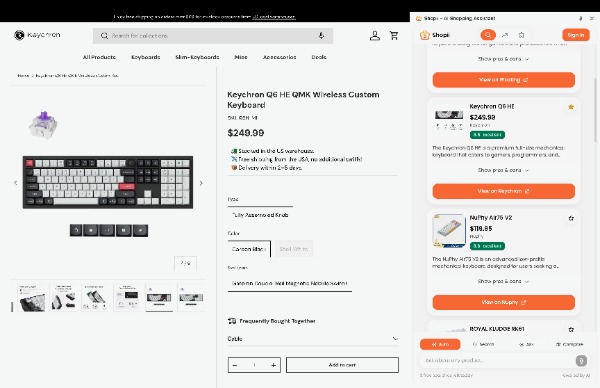Screen dimensions: 600x388
Task: Expand the Cable section
Action: (x=313, y=339)
